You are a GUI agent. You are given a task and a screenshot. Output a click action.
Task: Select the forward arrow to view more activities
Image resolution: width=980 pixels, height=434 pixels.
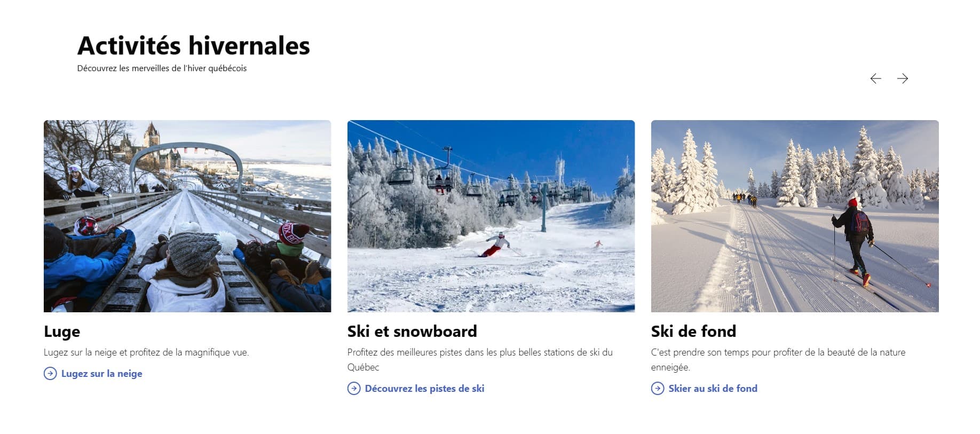point(903,78)
